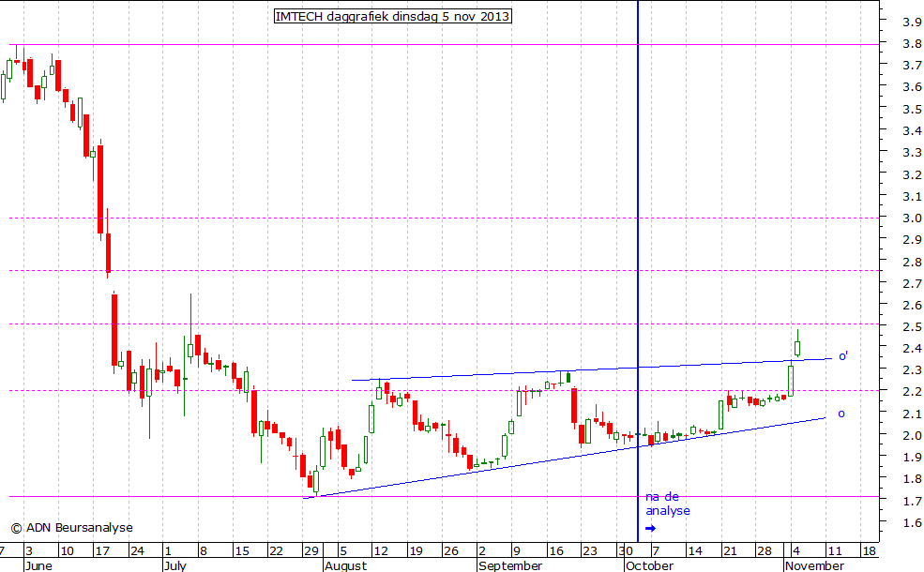Click the August month label

click(x=345, y=565)
